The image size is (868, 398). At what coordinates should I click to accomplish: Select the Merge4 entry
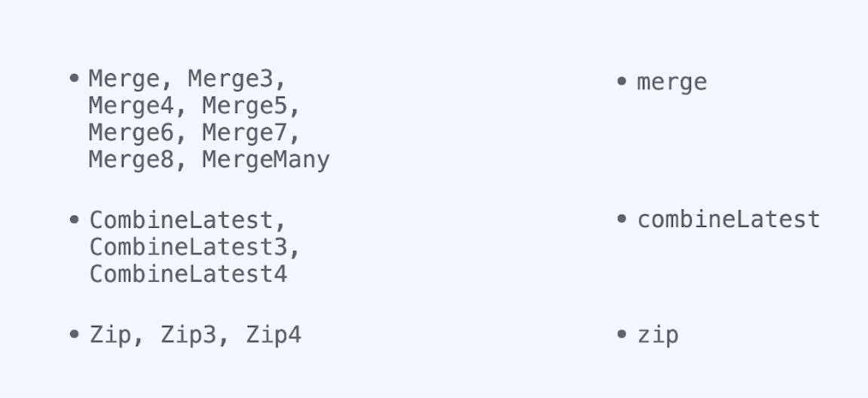[131, 106]
